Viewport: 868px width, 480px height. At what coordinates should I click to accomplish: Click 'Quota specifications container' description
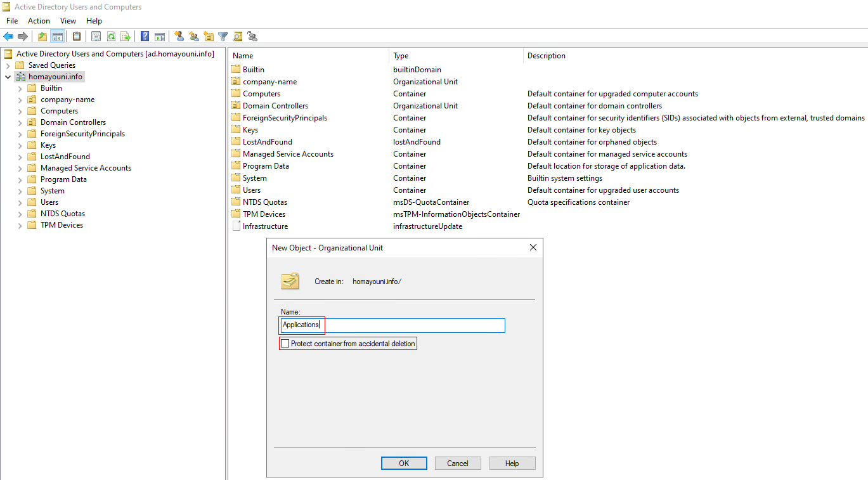(x=579, y=202)
